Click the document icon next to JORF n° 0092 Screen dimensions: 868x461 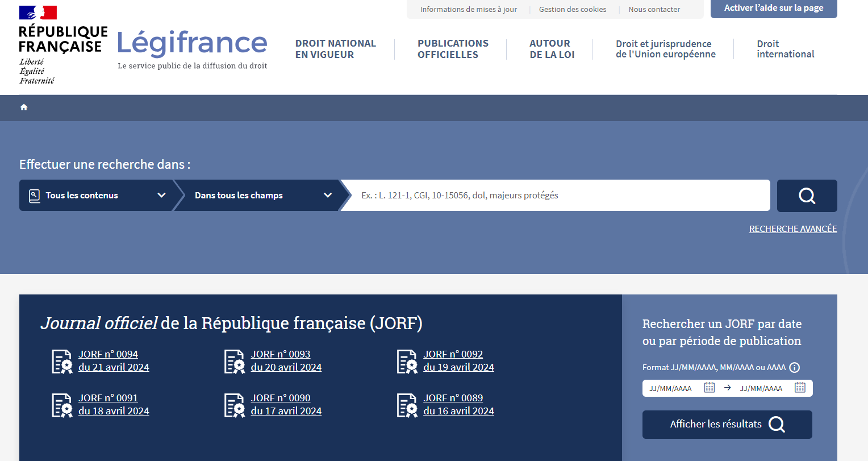coord(407,362)
